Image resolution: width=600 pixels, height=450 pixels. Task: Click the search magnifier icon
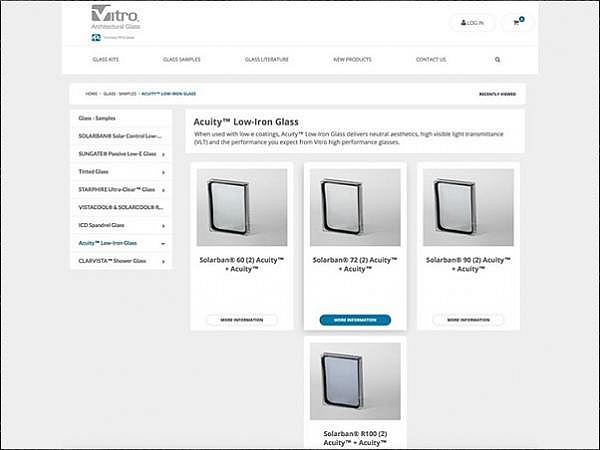click(497, 60)
